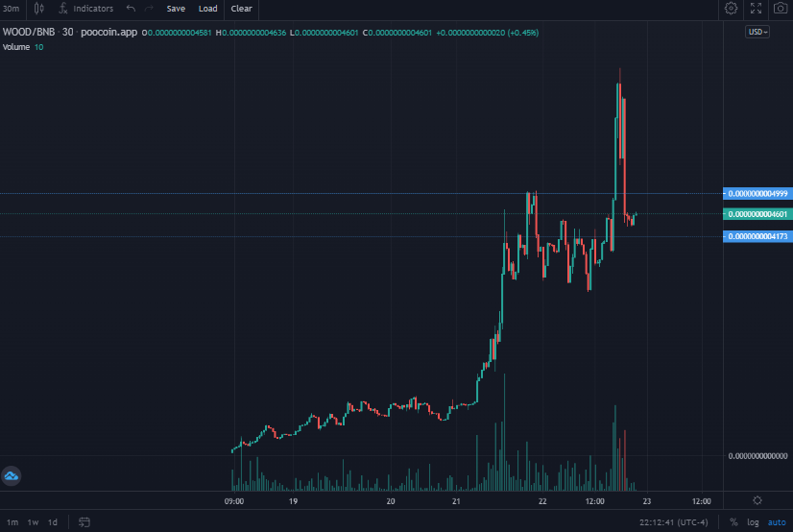
Task: Take a chart snapshot with camera icon
Action: [x=781, y=9]
